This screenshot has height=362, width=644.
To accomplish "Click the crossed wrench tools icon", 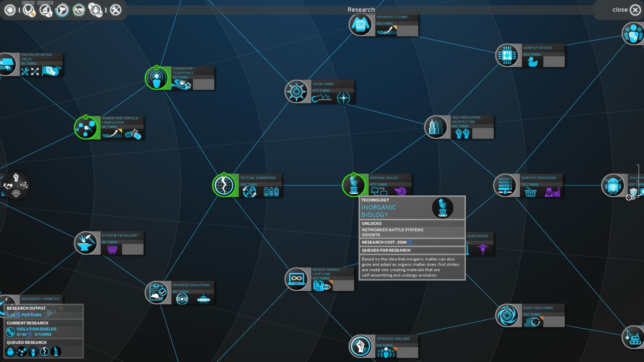I will coord(116,10).
